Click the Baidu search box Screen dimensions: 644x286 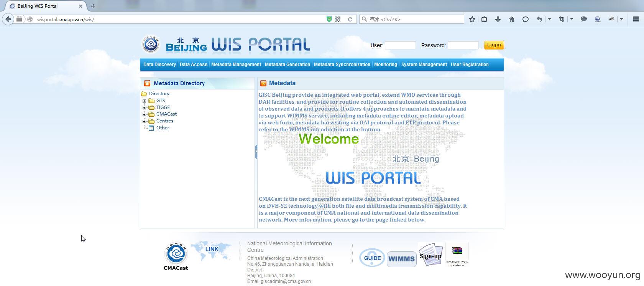tap(412, 19)
